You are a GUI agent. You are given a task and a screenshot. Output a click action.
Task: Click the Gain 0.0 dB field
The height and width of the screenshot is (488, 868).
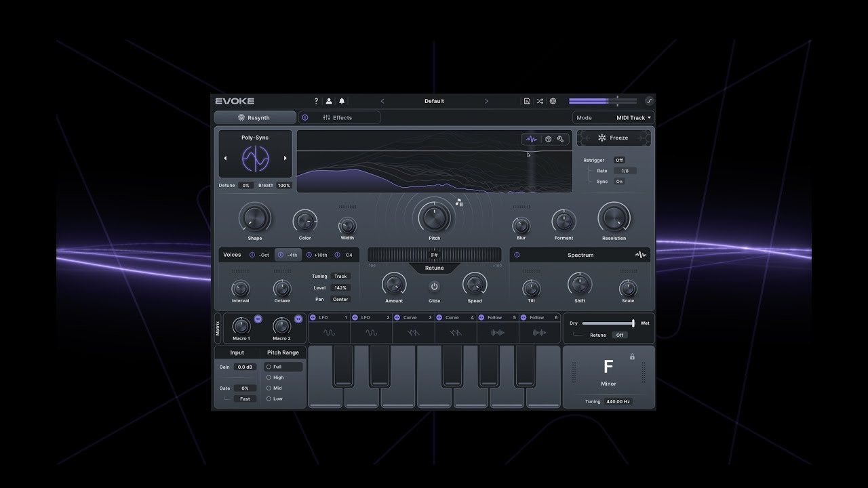coord(245,367)
